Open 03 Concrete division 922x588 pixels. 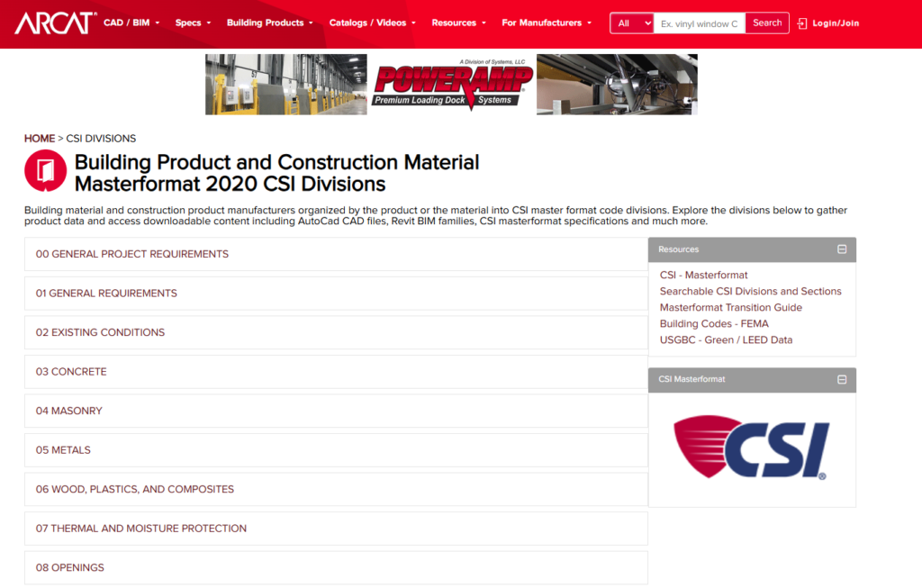coord(336,372)
